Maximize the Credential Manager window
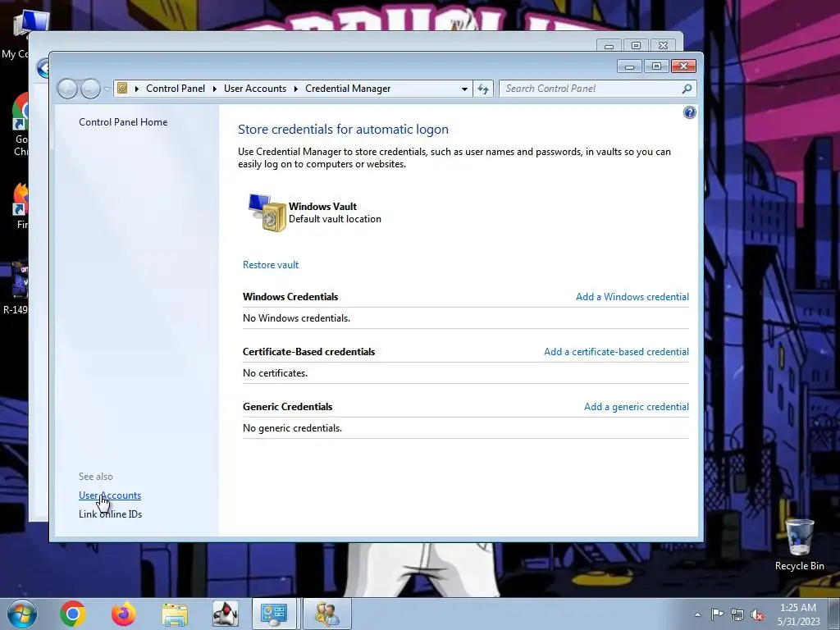The height and width of the screenshot is (630, 840). [x=656, y=66]
